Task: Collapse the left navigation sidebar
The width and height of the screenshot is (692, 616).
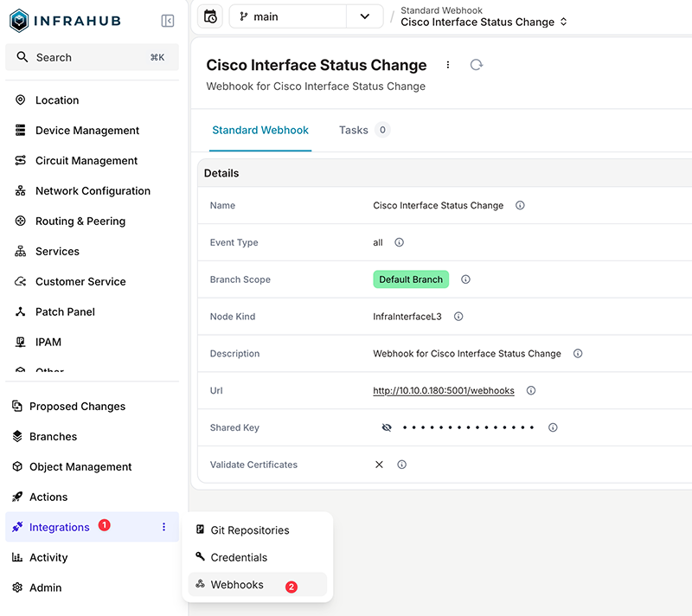Action: (x=167, y=19)
